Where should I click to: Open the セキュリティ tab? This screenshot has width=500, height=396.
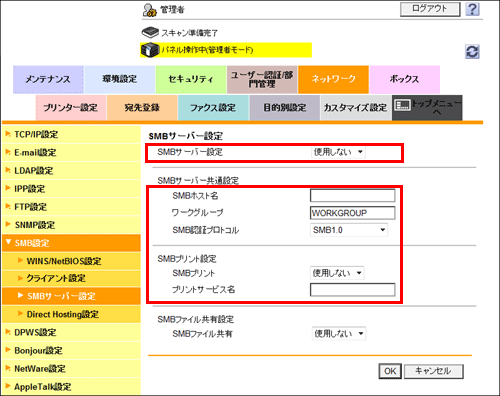(x=191, y=79)
